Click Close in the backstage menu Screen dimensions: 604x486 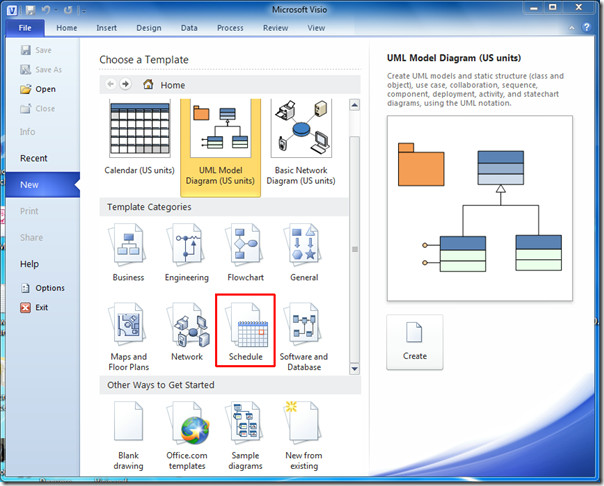(38, 109)
